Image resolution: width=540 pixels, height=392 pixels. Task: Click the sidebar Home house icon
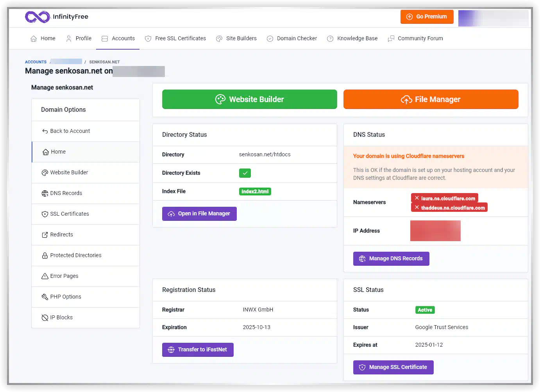pos(46,152)
